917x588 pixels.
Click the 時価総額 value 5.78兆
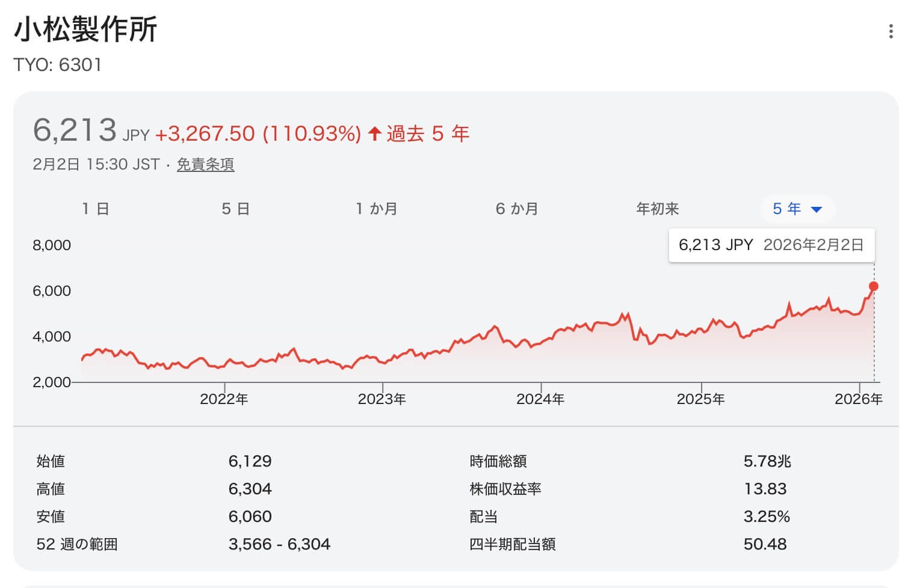(x=767, y=461)
